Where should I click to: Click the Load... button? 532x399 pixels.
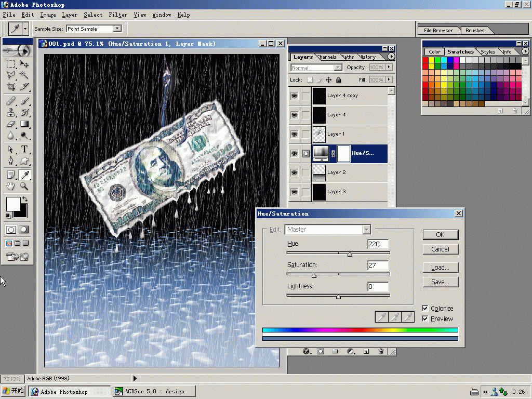441,268
